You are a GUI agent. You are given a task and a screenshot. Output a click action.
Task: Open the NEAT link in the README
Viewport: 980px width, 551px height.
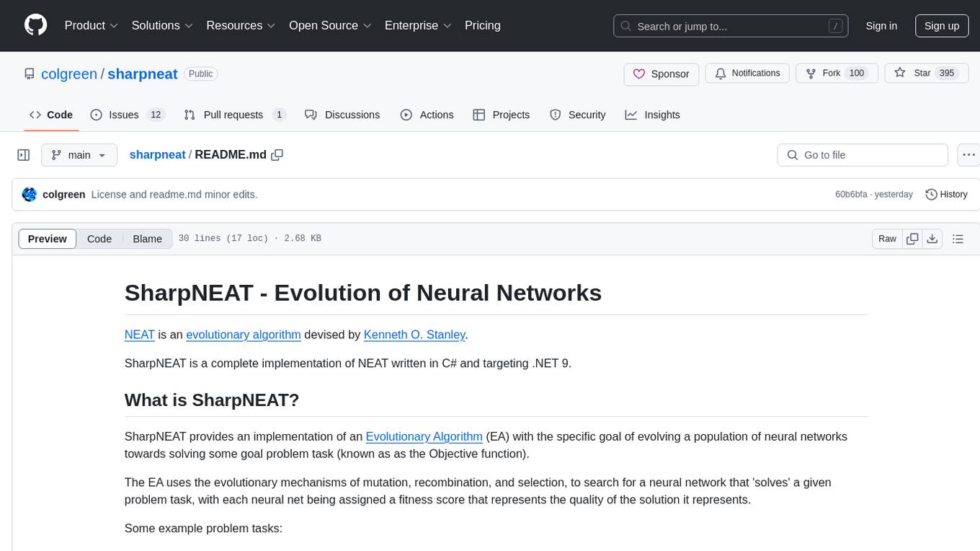click(x=140, y=334)
